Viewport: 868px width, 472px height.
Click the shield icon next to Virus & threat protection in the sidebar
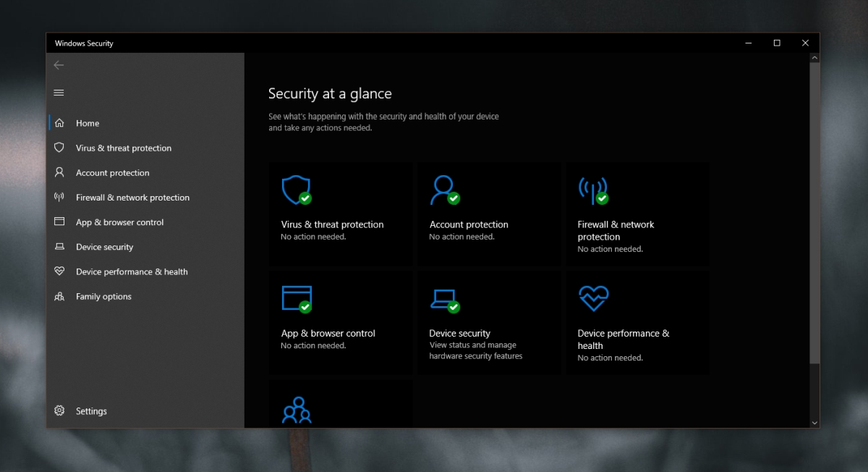point(59,148)
